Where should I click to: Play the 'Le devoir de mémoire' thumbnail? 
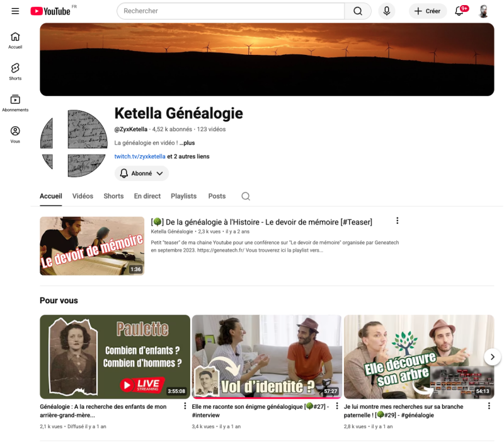coord(92,246)
